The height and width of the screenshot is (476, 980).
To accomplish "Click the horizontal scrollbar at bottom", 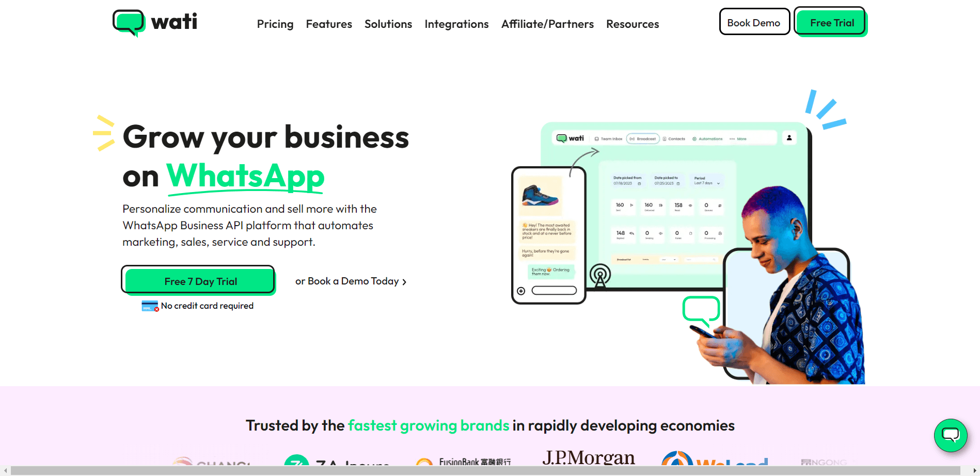I will [x=485, y=470].
